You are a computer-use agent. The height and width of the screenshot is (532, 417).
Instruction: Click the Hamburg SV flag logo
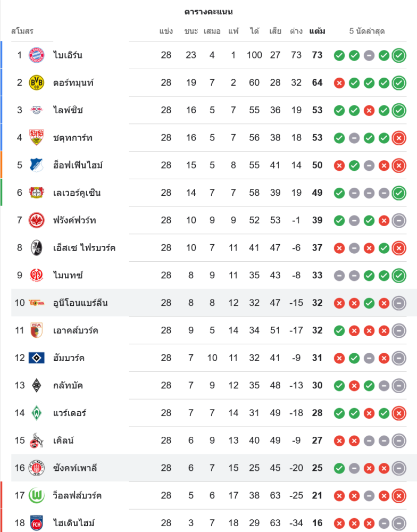click(x=37, y=358)
